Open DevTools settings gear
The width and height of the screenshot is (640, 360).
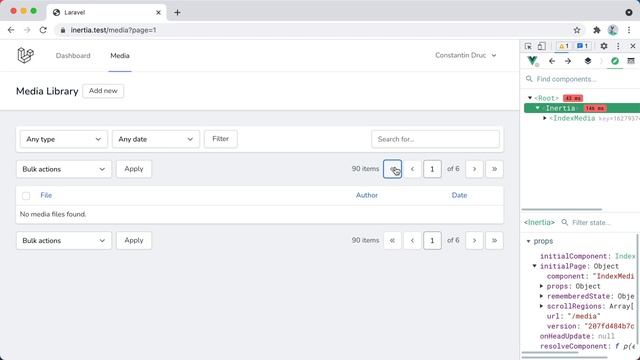(x=604, y=46)
